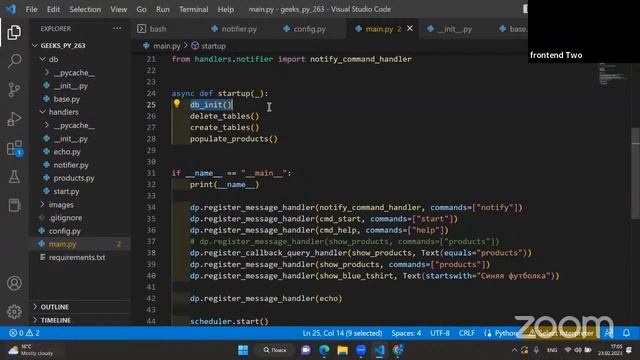Open the Testing flask view

pyautogui.click(x=14, y=176)
